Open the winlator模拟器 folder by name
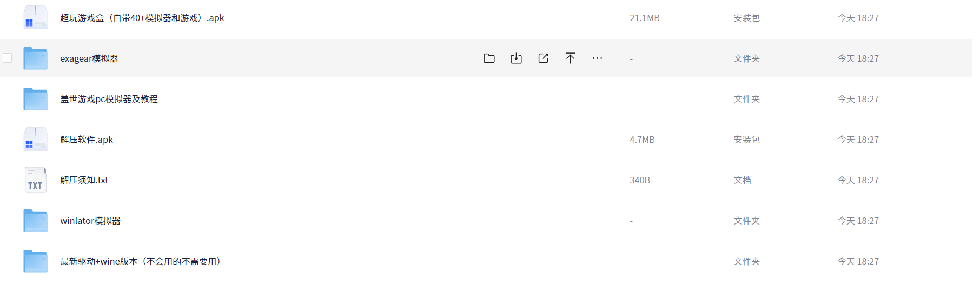980x297 pixels. 90,221
